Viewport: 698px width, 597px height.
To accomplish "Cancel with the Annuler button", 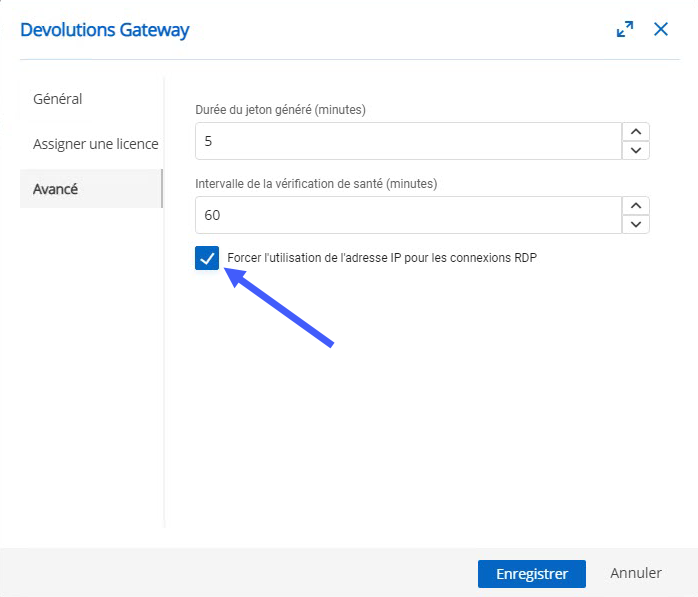I will 636,573.
